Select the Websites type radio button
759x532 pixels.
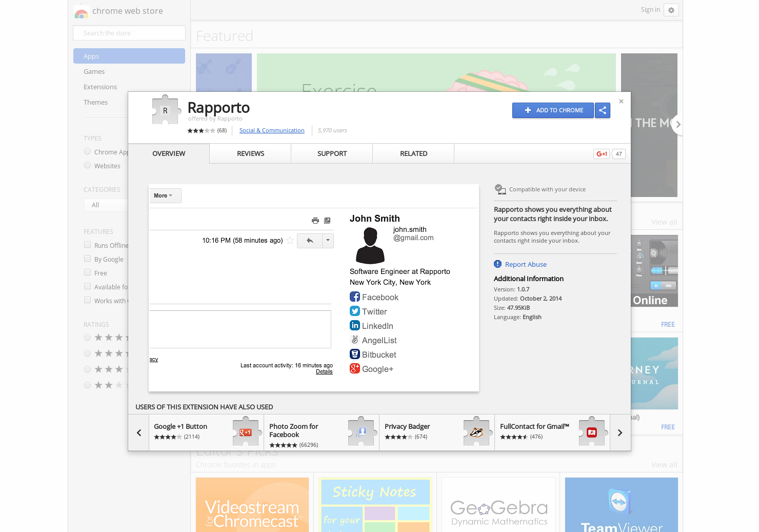[88, 165]
